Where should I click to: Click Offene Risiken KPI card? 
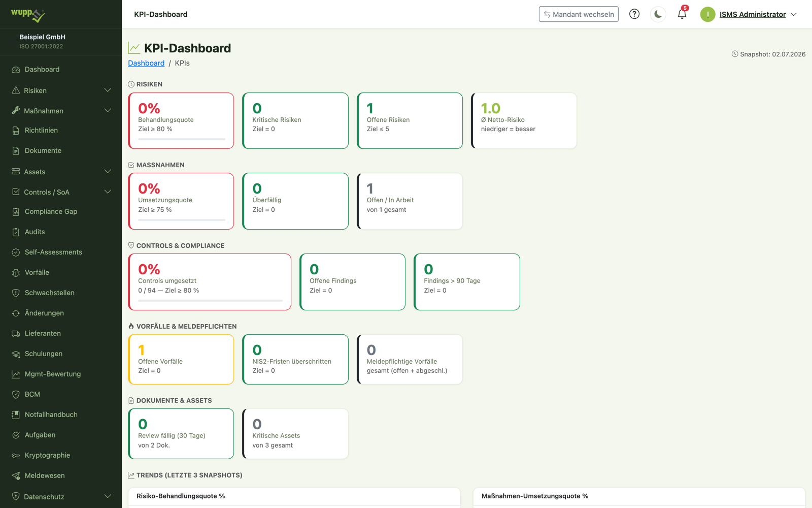410,121
